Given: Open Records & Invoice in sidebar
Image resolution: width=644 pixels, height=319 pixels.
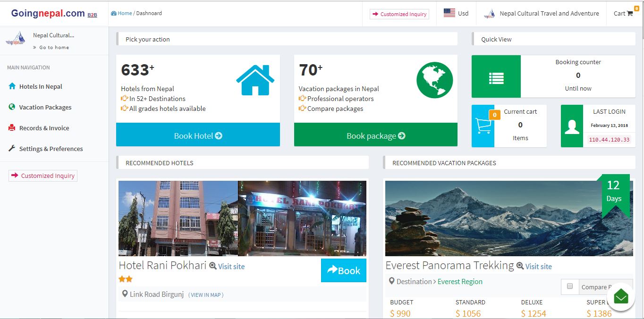Looking at the screenshot, I should (44, 128).
